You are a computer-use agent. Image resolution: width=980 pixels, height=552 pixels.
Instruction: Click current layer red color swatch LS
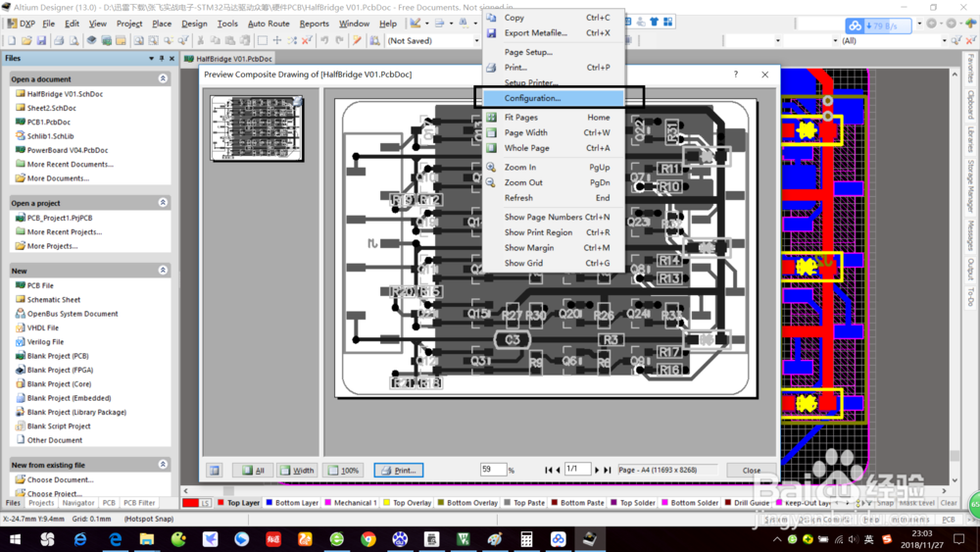[x=197, y=503]
